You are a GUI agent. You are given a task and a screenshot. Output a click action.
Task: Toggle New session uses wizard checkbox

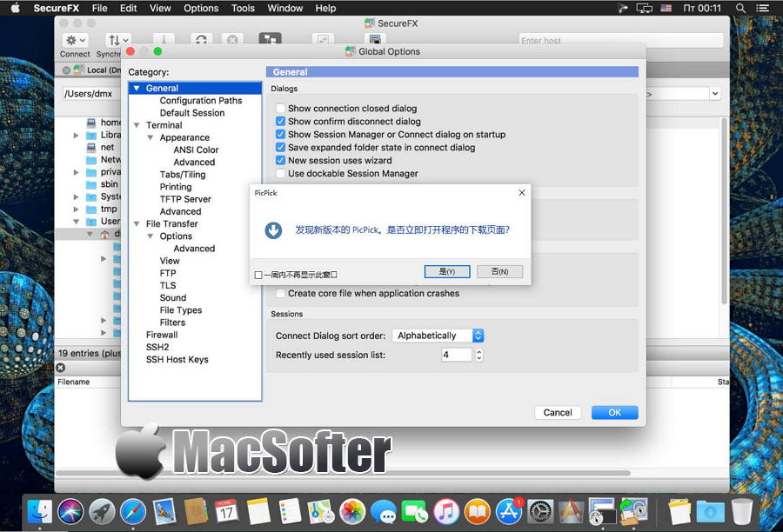click(281, 160)
